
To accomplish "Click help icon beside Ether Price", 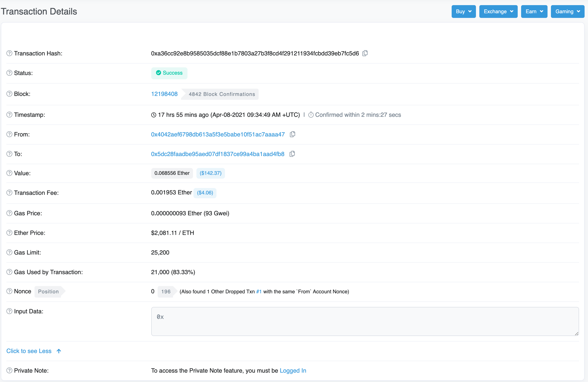I will coord(9,233).
